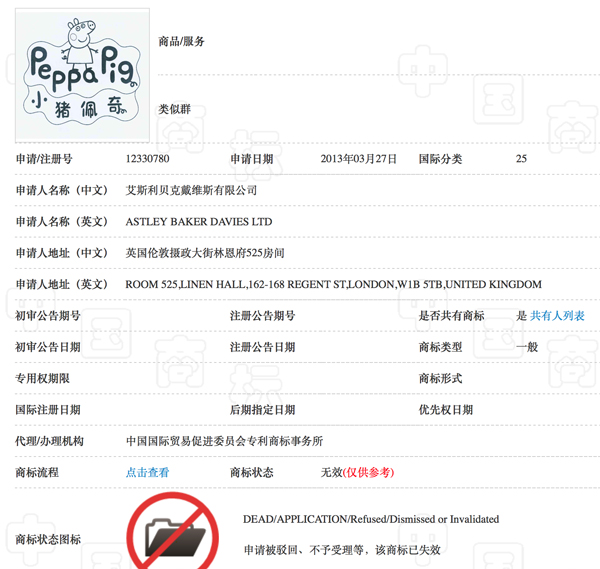Open the 共有人列表 co-owner list link
Image resolution: width=600 pixels, height=569 pixels.
pos(557,316)
